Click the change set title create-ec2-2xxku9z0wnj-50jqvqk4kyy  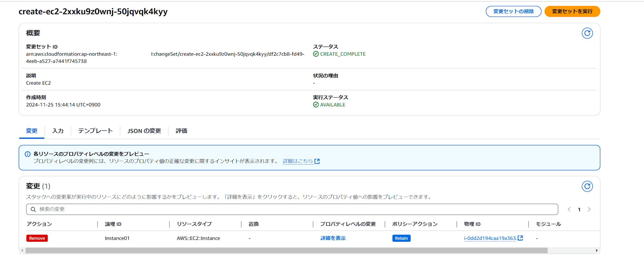tap(93, 12)
